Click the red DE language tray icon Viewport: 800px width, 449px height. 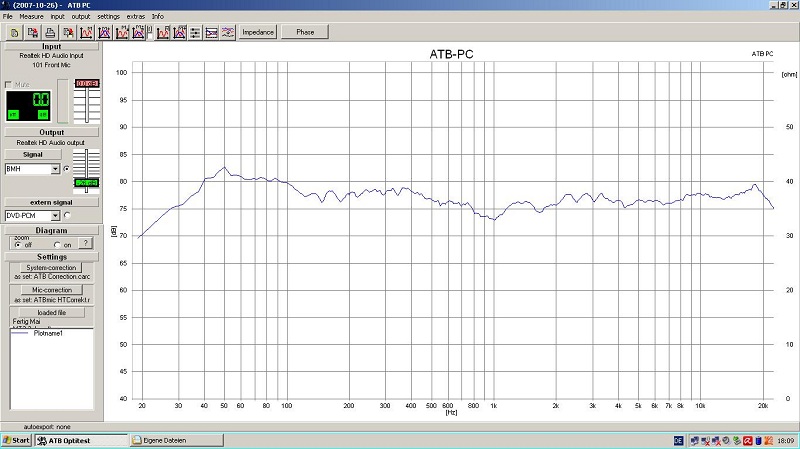[x=677, y=440]
